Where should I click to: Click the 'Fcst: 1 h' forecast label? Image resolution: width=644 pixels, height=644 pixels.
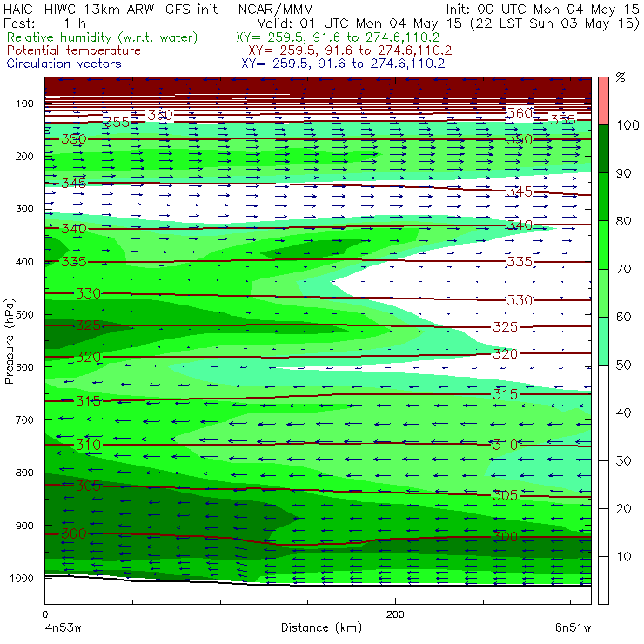pyautogui.click(x=44, y=23)
